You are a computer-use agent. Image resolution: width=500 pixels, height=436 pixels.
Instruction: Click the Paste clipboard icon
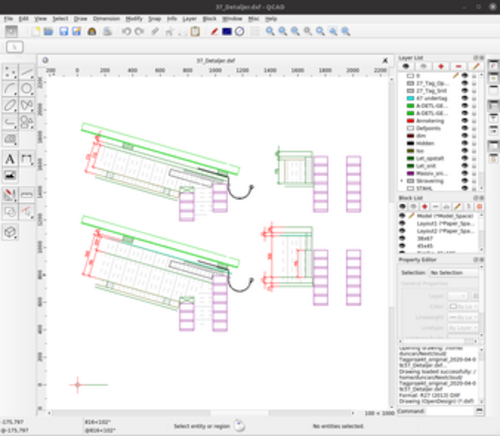[195, 31]
